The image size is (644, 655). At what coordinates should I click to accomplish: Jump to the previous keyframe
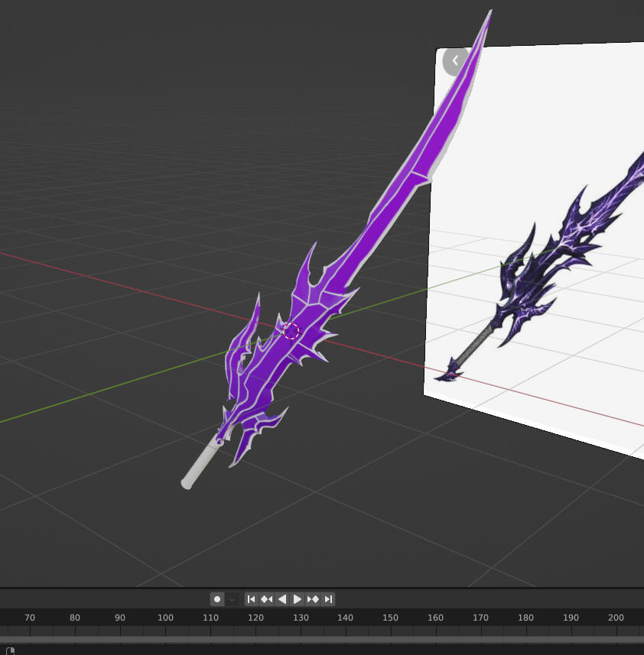pyautogui.click(x=266, y=599)
